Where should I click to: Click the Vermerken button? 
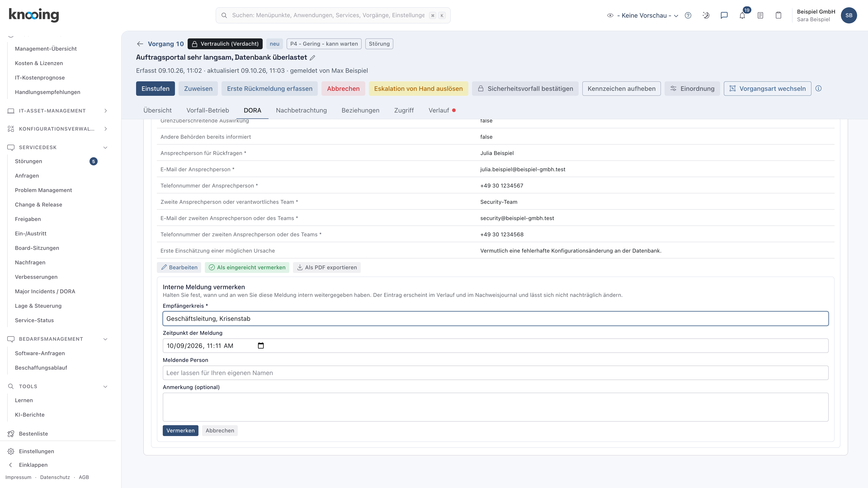(180, 430)
